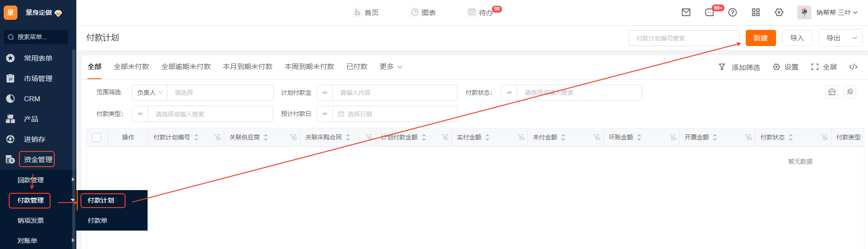The height and width of the screenshot is (249, 868).
Task: Open the messages icon with 99+ badge
Action: coord(710,12)
